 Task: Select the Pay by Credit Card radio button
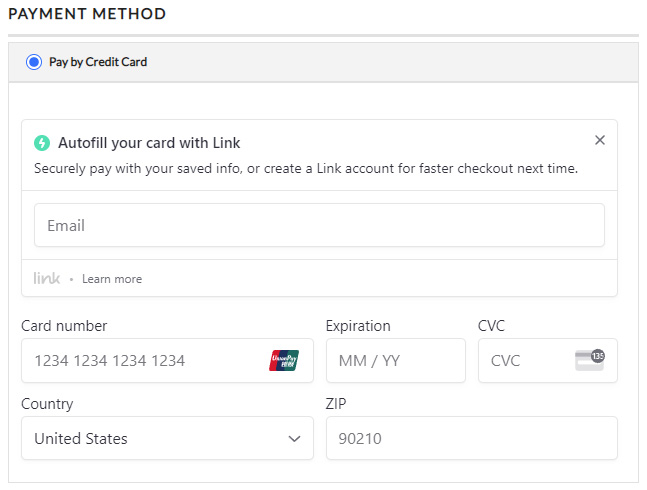tap(34, 62)
